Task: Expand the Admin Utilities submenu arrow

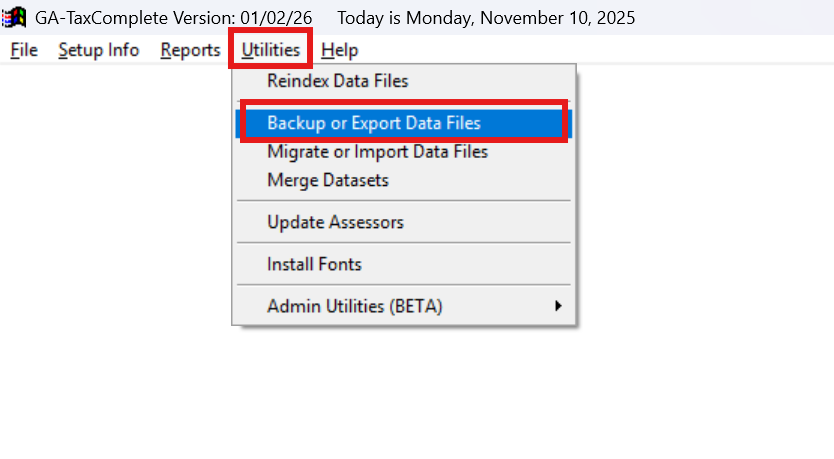Action: (558, 307)
